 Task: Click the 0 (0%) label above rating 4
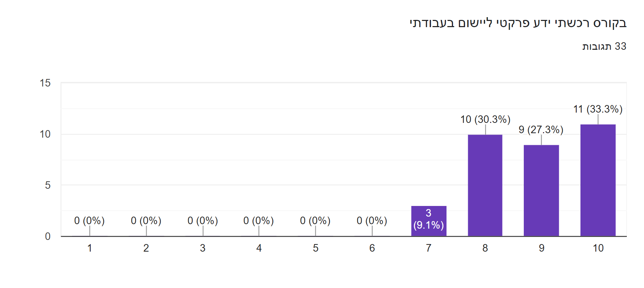[x=258, y=220]
